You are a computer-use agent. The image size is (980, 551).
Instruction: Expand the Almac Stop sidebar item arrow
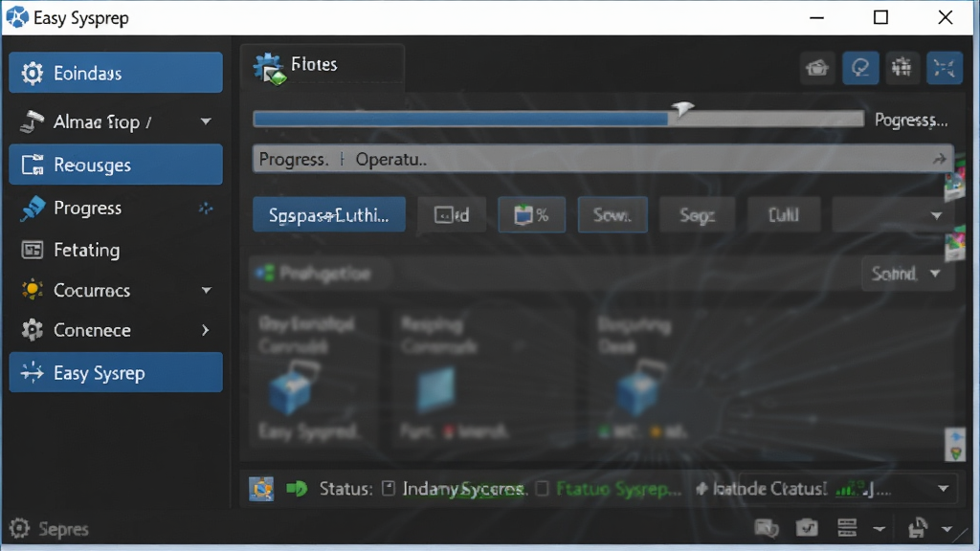click(x=206, y=121)
